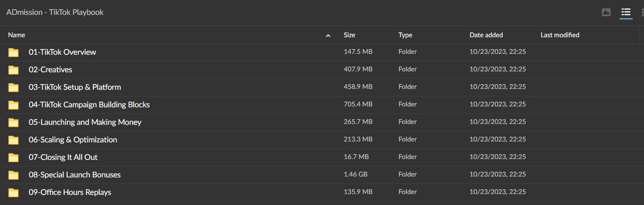Click the 407.9 MB size value
The height and width of the screenshot is (205, 644).
[358, 69]
